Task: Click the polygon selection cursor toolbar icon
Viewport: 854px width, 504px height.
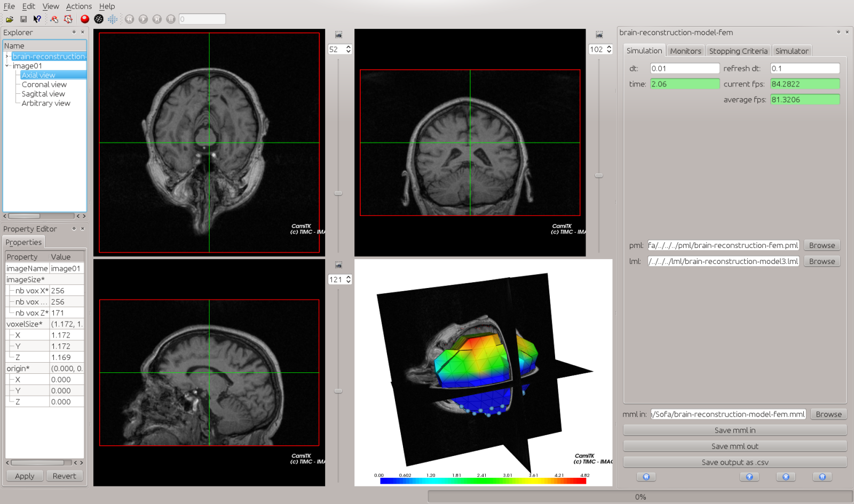Action: [x=68, y=19]
